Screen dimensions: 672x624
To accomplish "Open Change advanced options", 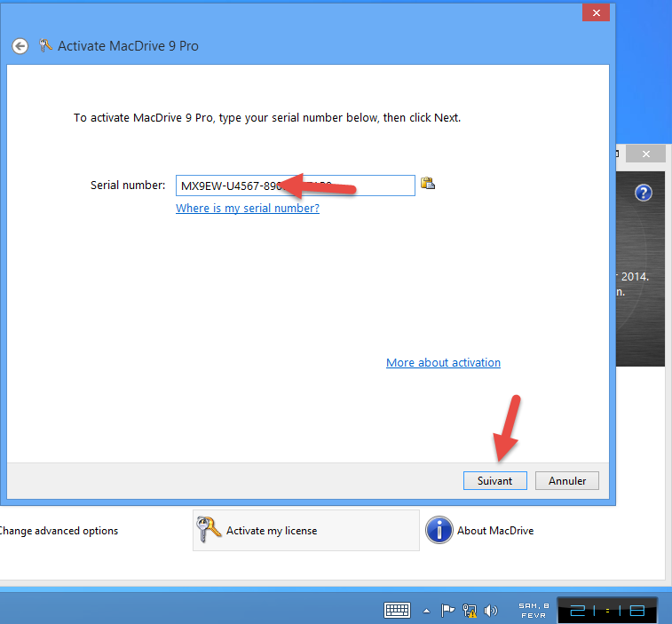I will (x=59, y=531).
